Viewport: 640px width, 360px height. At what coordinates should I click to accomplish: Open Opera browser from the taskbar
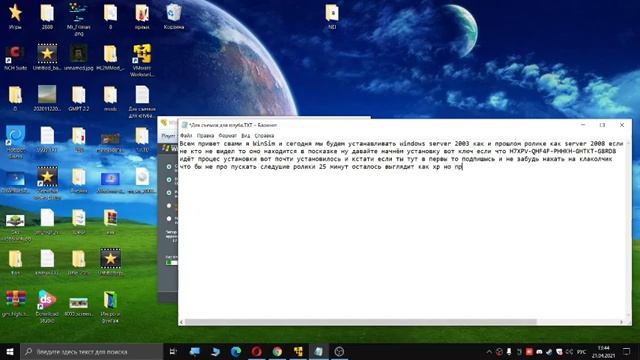click(x=256, y=351)
